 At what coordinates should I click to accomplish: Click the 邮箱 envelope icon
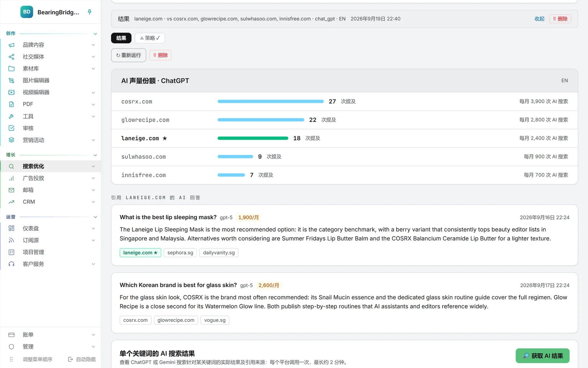11,190
